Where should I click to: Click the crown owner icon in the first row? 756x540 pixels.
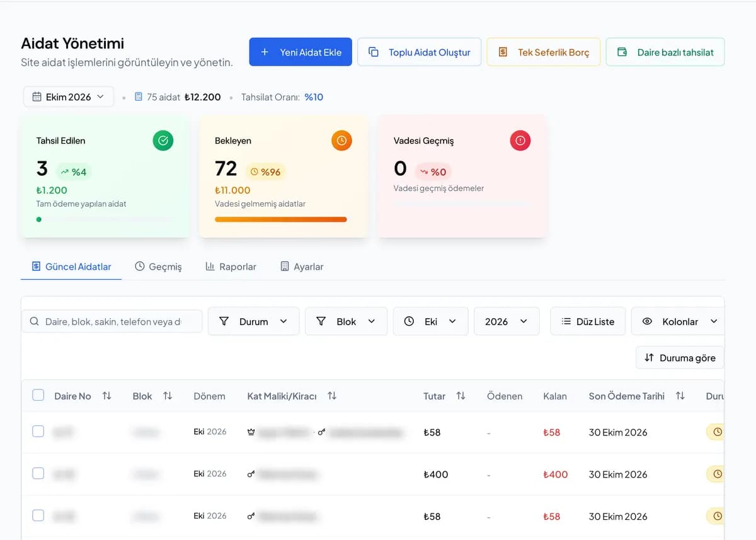click(x=251, y=432)
